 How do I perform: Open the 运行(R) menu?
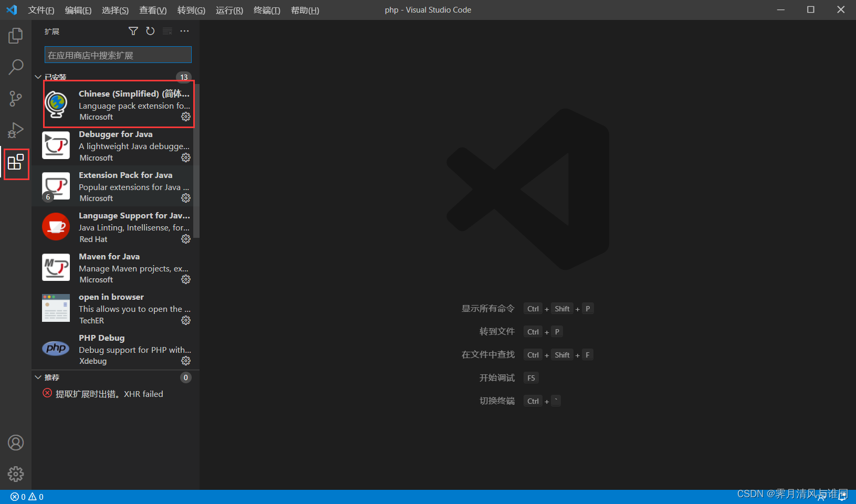coord(229,10)
